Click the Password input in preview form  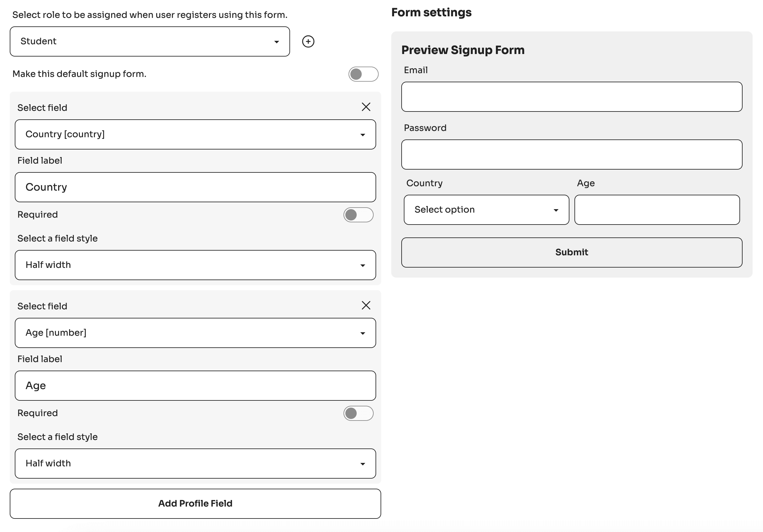[572, 155]
